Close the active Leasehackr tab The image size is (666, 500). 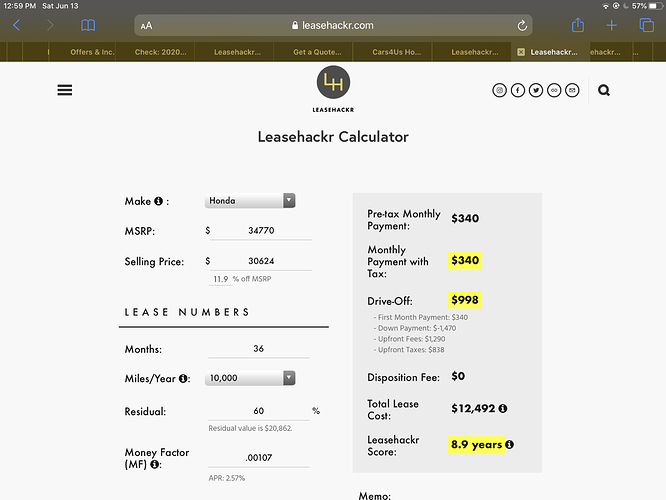[x=521, y=52]
